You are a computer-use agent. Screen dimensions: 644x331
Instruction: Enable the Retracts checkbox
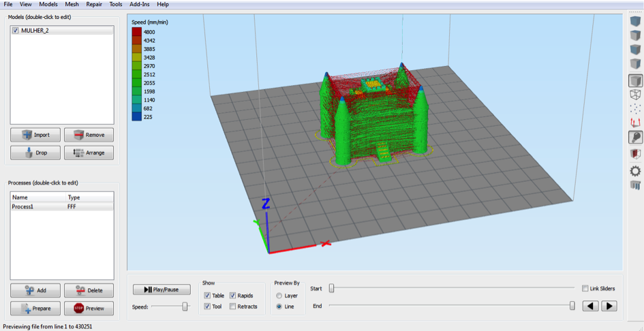tap(233, 306)
